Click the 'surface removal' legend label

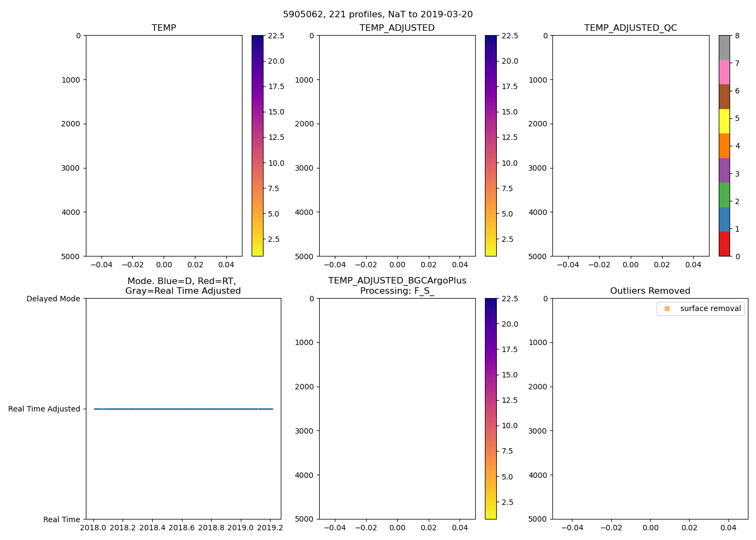tap(710, 308)
